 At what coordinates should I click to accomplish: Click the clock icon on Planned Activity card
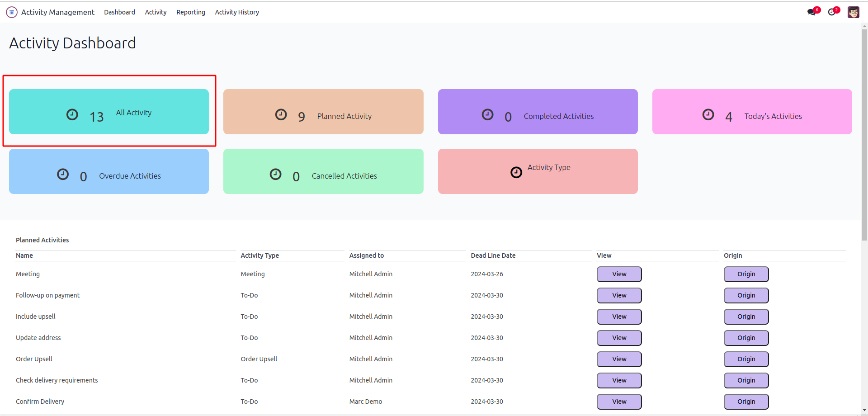point(281,115)
